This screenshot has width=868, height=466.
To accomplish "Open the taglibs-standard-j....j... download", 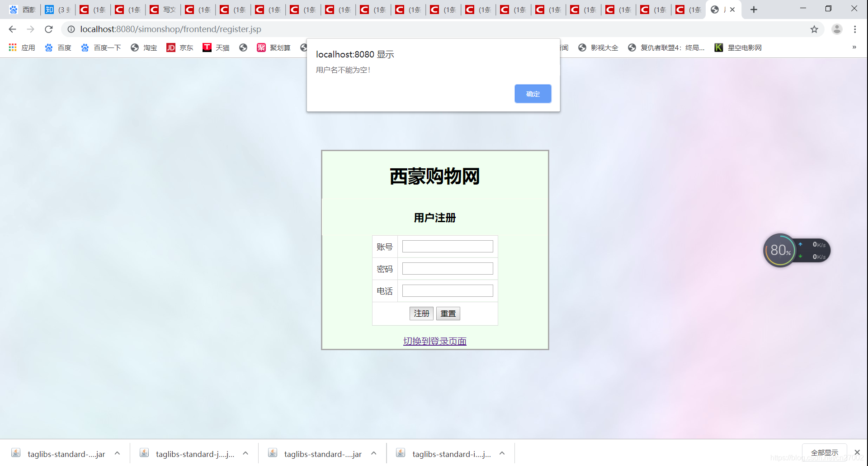I will pos(187,454).
